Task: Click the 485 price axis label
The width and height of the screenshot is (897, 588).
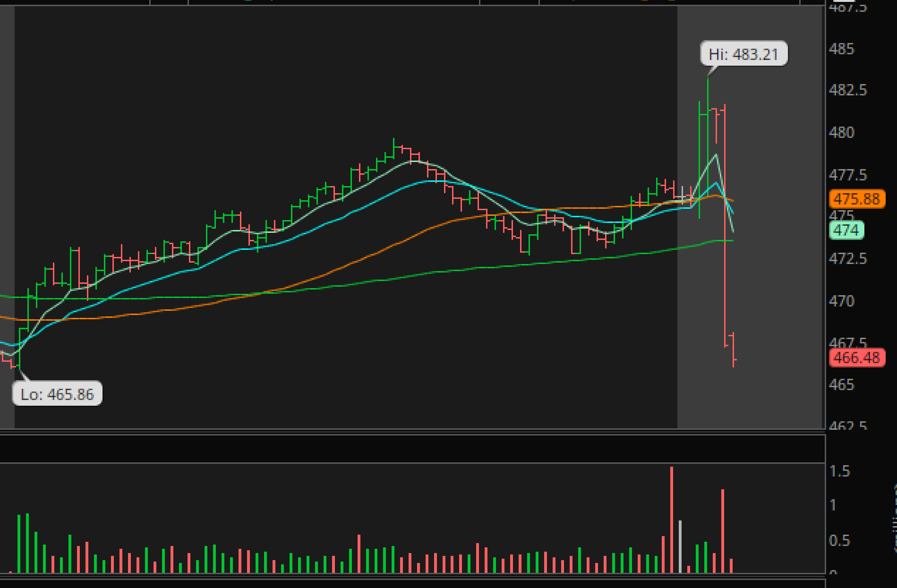Action: pos(842,49)
